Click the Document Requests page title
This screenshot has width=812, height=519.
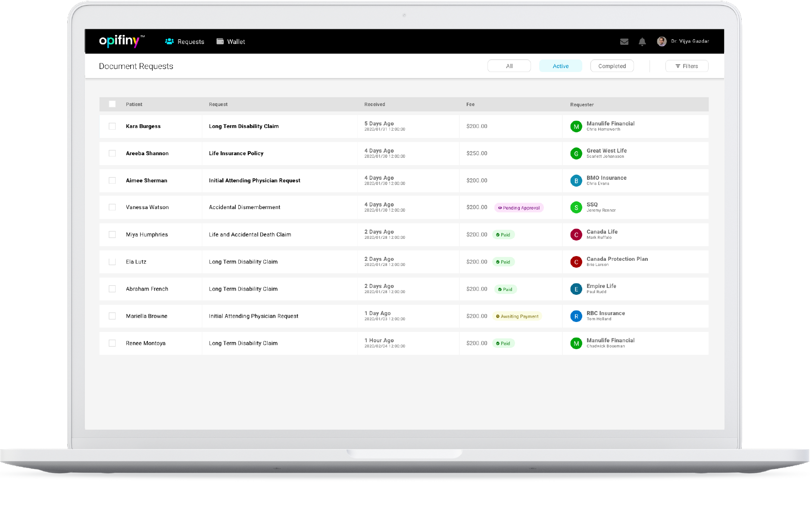click(x=136, y=66)
